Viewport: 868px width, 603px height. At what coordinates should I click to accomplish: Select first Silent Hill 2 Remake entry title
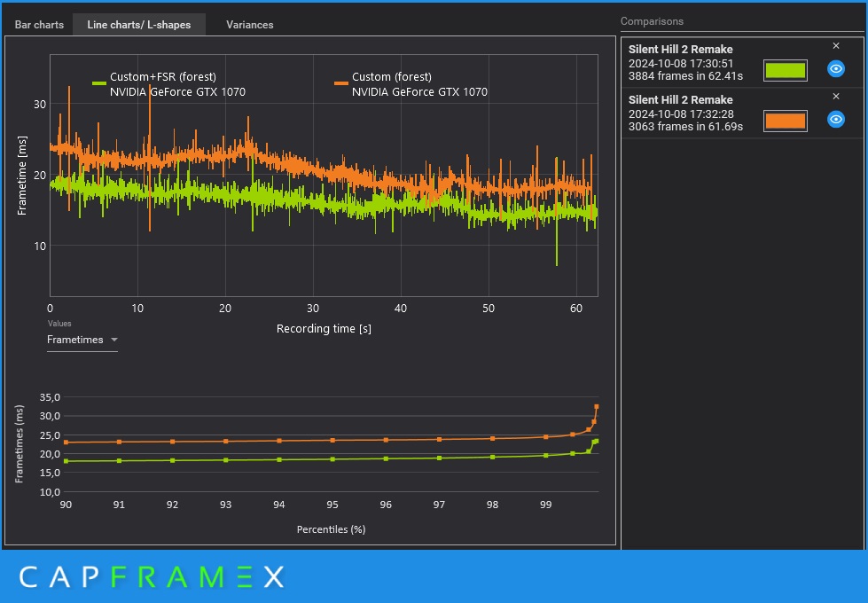[680, 50]
